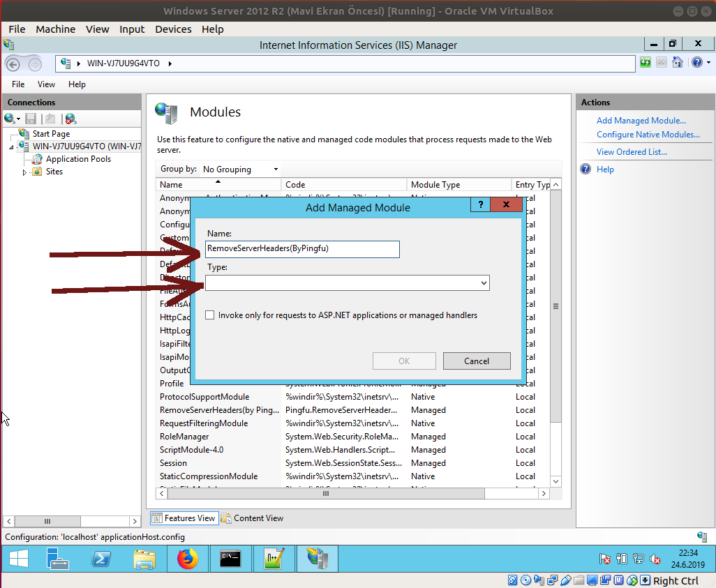Select the RemoveServerHeaders(by Ping... module row
This screenshot has height=588, width=716.
tap(353, 410)
